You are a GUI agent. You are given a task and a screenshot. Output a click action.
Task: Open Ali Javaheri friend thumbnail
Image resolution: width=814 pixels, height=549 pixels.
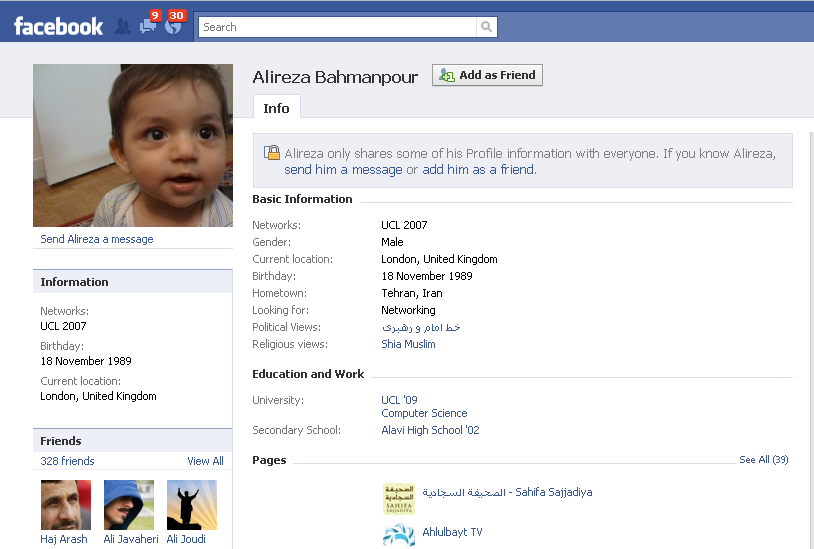point(129,505)
